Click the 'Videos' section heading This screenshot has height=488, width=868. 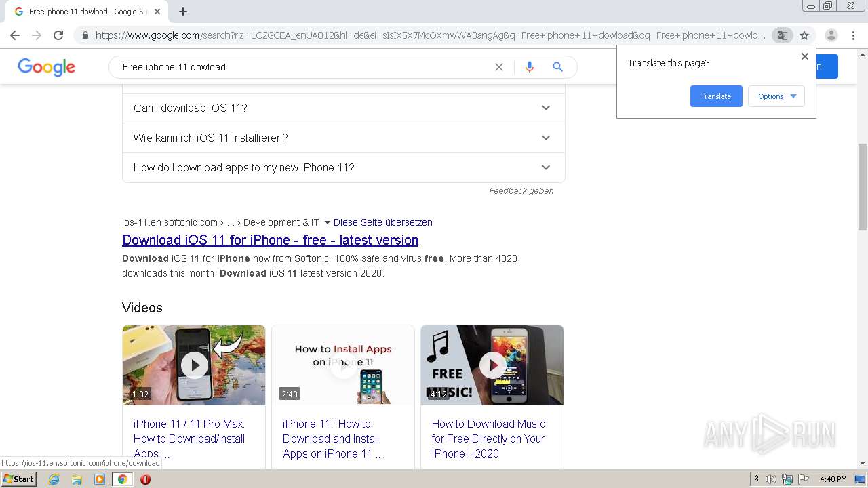142,308
